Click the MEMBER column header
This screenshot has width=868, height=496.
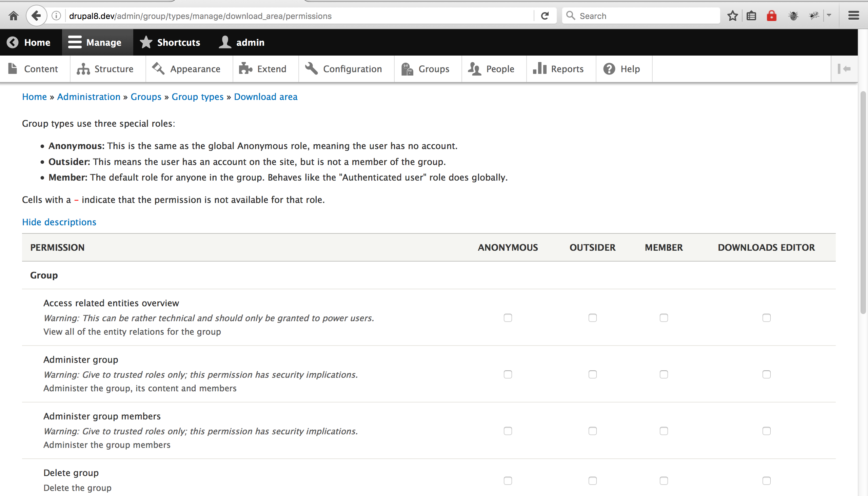tap(664, 247)
